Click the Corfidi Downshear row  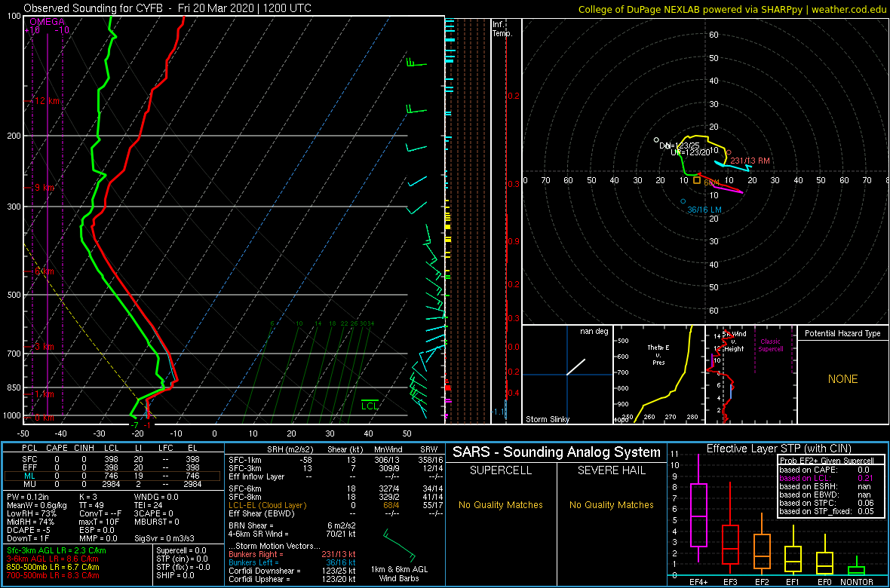[x=291, y=571]
